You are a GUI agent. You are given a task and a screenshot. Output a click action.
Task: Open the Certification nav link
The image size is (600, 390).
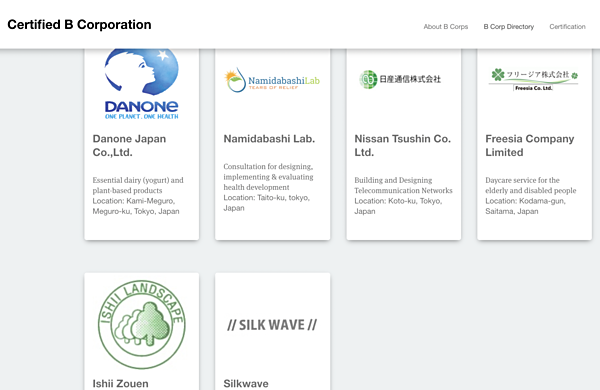pyautogui.click(x=567, y=26)
